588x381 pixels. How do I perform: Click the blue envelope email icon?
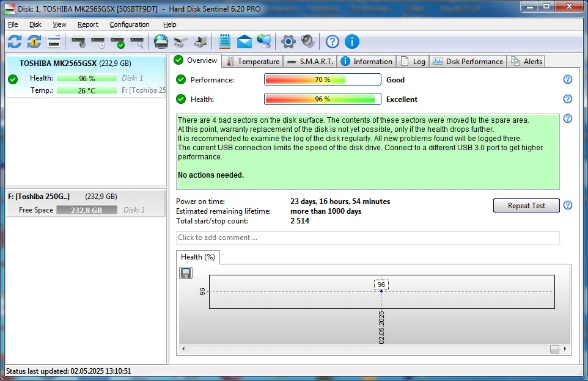(244, 42)
